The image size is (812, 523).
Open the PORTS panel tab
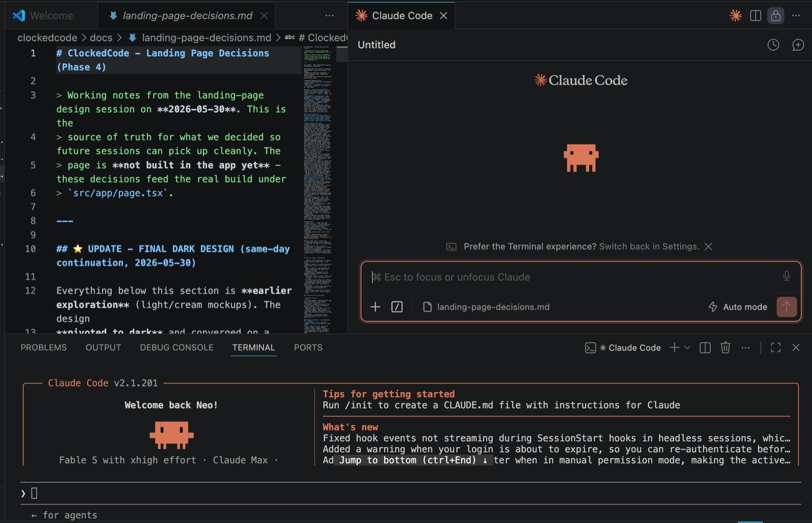pyautogui.click(x=308, y=347)
